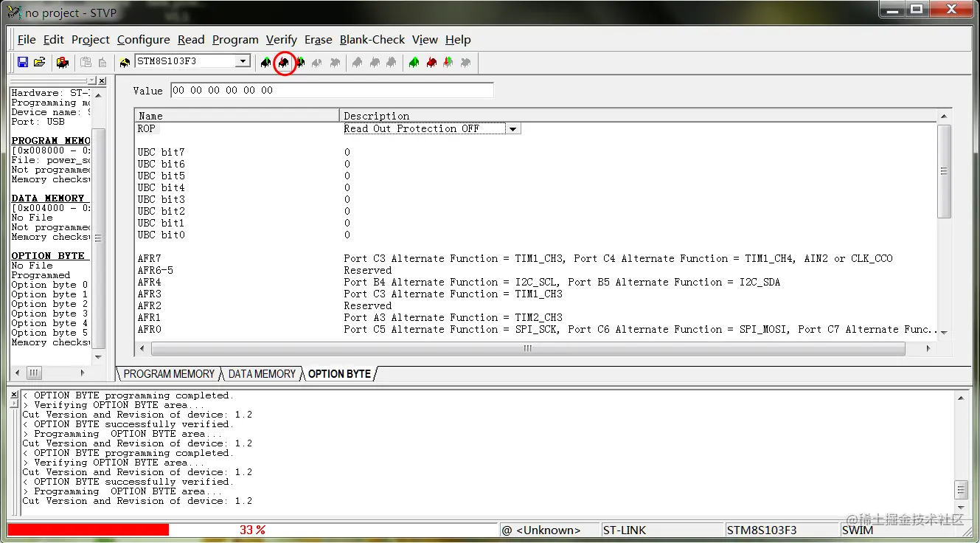
Task: Open the Configure ST Visual Programmer icon
Action: (63, 63)
